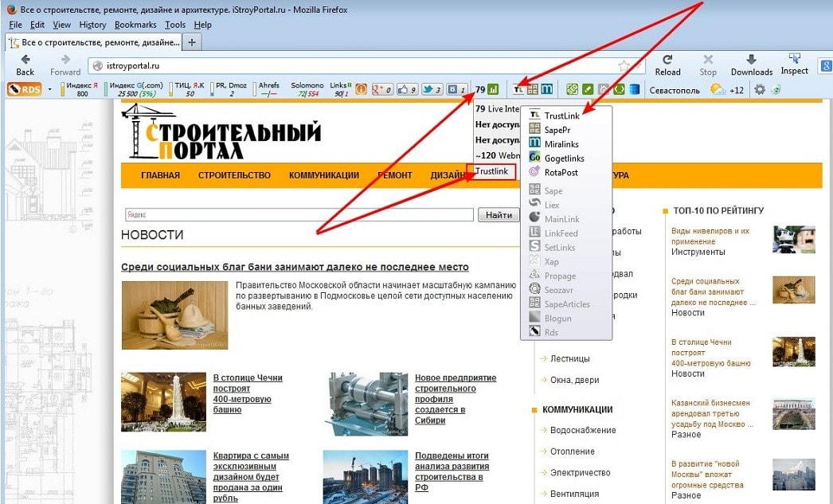Viewport: 833px width, 504px height.
Task: Open the РЕМОНТ navigation item
Action: (395, 175)
